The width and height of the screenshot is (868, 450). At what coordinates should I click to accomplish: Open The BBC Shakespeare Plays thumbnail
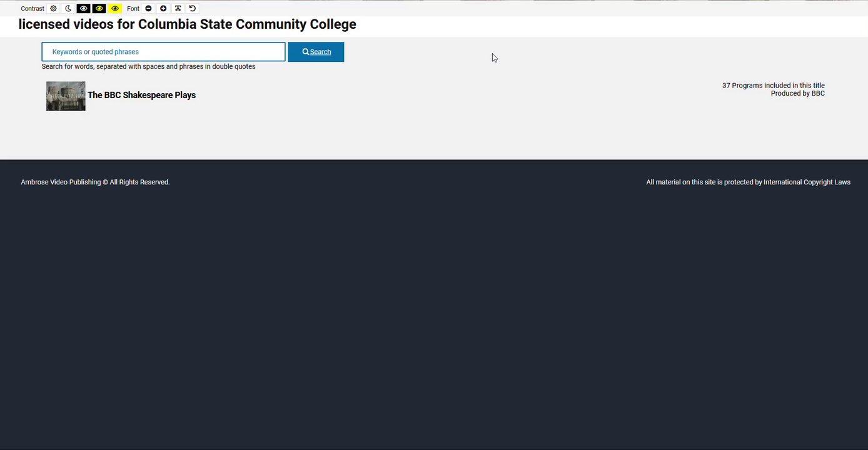66,96
